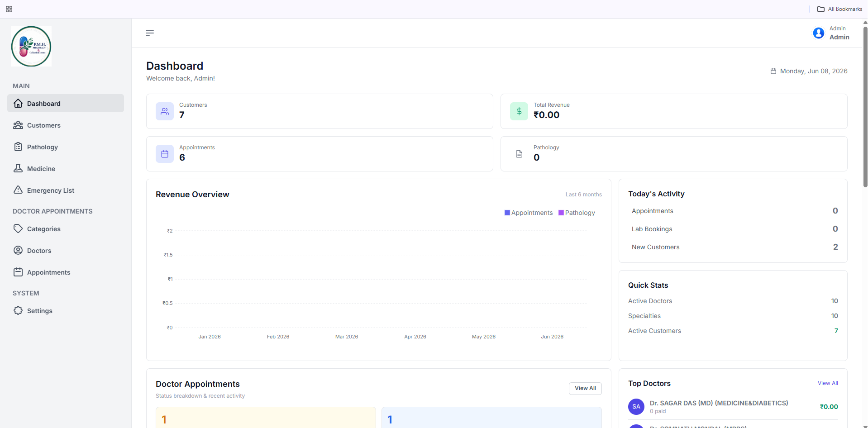Click the 'Welcome back, Admin!' text
The image size is (868, 428).
tap(181, 78)
